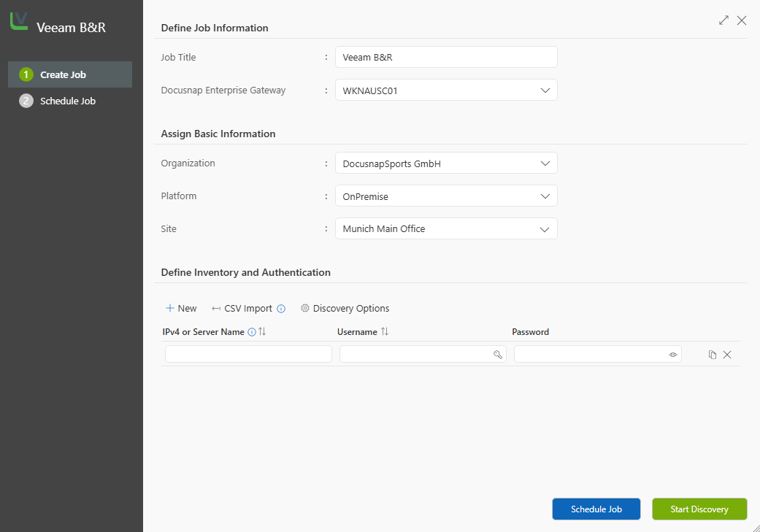Click the IPv4 or Server Name input field
Screen dimensions: 760x532
coord(249,354)
